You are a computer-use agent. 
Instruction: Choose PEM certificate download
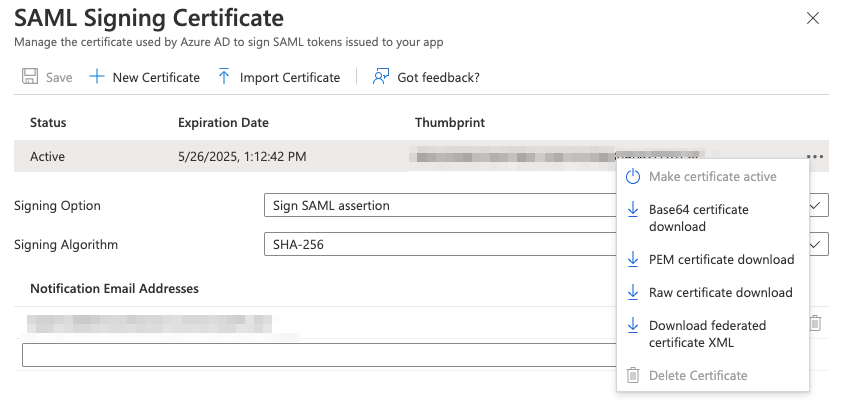click(x=713, y=260)
